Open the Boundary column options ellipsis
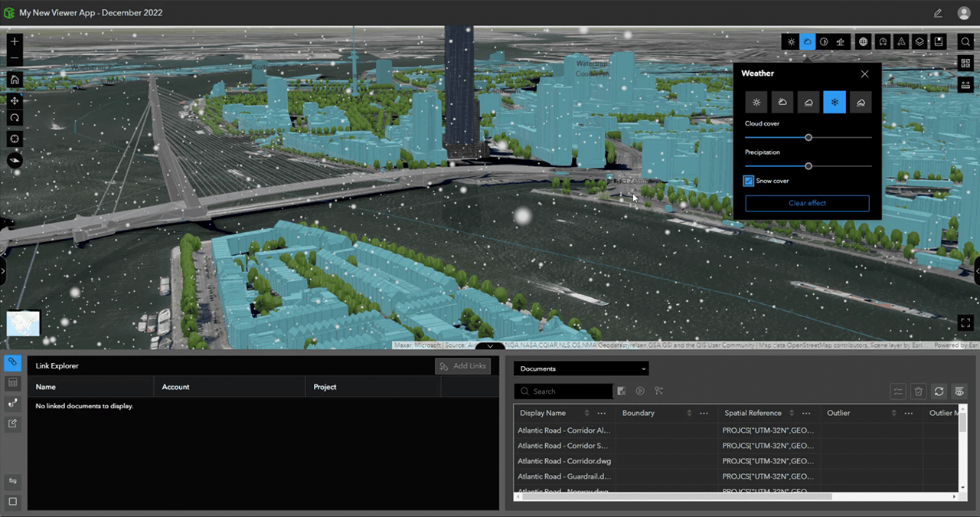980x517 pixels. click(x=703, y=413)
